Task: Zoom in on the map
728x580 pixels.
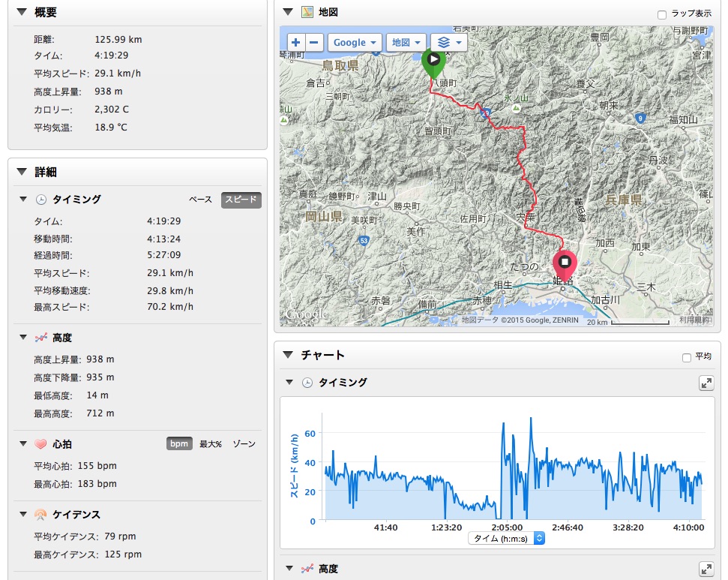Action: (296, 43)
